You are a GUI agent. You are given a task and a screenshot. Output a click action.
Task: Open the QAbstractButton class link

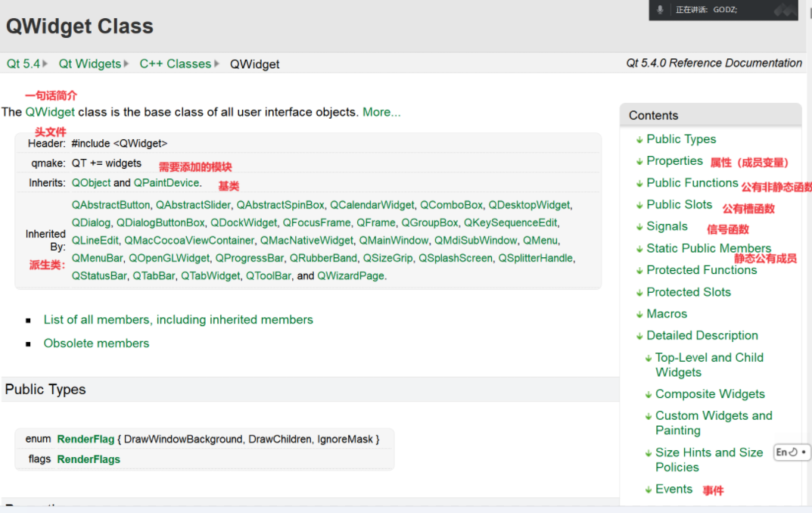(x=110, y=205)
